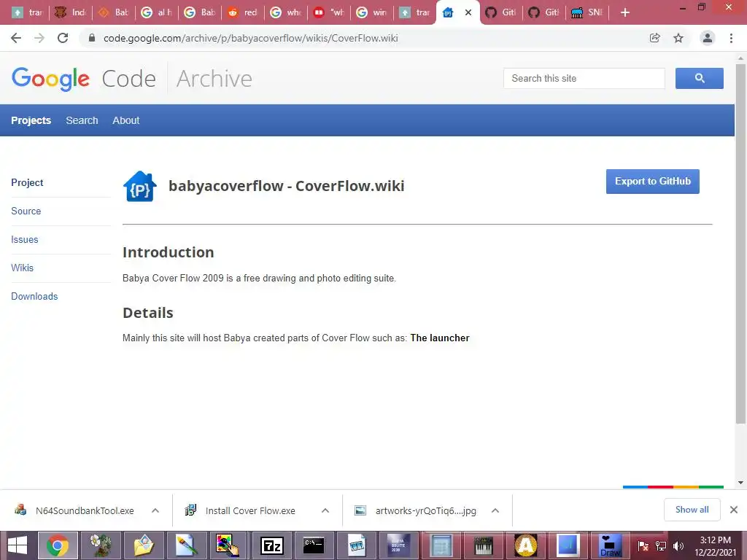Switch to Chrome in the taskbar
This screenshot has height=560, width=747.
(x=58, y=545)
